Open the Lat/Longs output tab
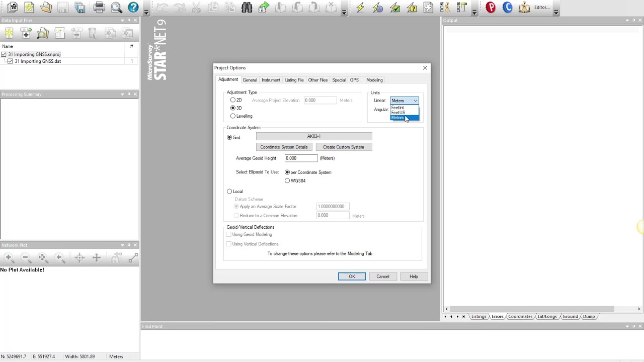The width and height of the screenshot is (644, 362). 547,317
